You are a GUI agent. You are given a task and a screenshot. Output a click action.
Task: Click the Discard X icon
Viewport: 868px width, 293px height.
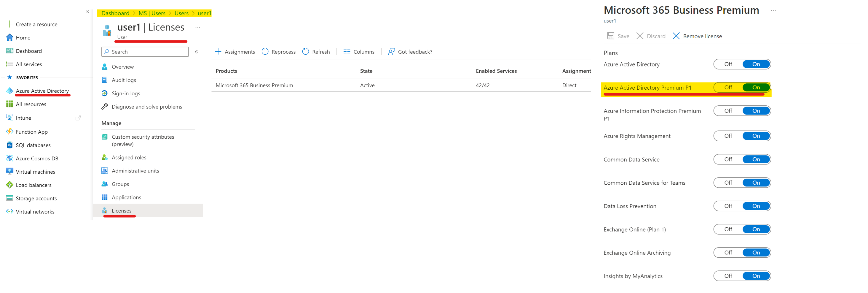tap(639, 36)
